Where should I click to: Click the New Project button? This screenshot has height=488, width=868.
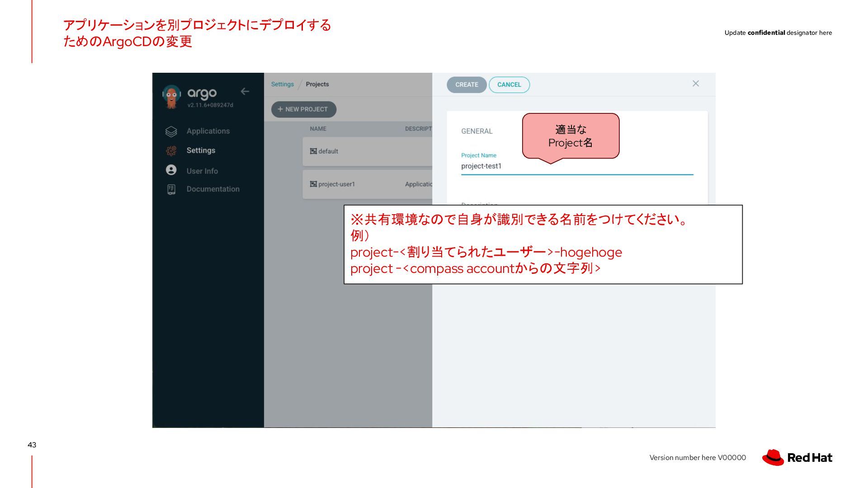304,109
